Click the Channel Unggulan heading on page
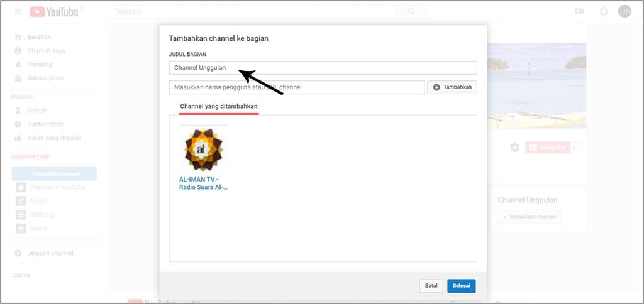 coord(528,200)
